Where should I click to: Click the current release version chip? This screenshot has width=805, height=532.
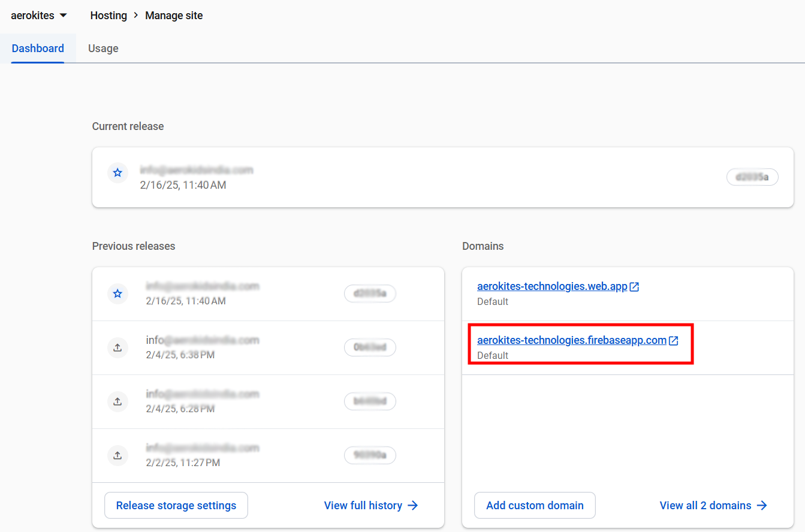[752, 177]
